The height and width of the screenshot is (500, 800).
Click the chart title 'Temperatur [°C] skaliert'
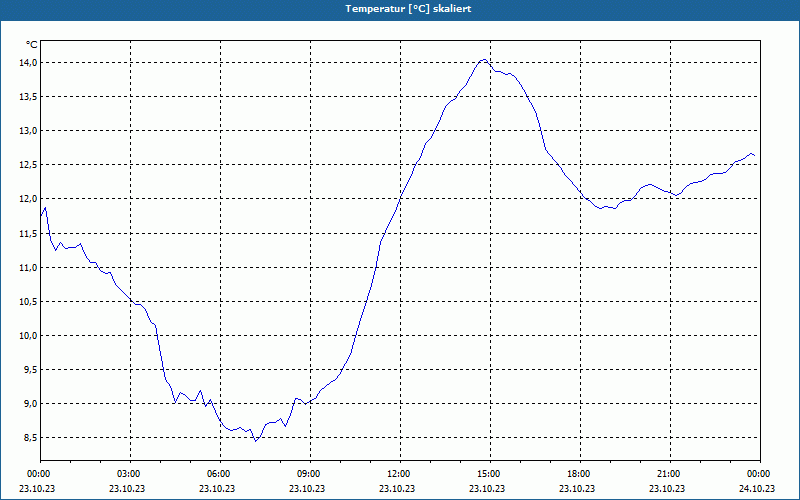(408, 9)
